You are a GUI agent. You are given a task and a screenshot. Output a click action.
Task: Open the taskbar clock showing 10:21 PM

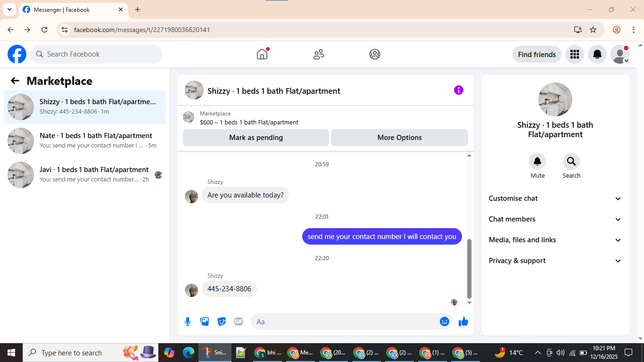pyautogui.click(x=604, y=353)
